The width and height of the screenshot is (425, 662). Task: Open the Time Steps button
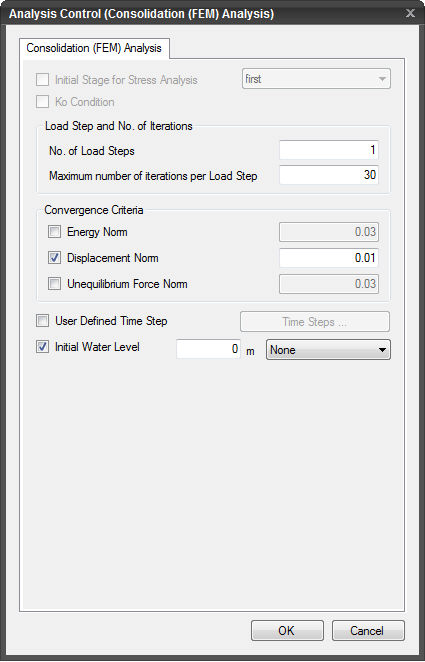[315, 322]
